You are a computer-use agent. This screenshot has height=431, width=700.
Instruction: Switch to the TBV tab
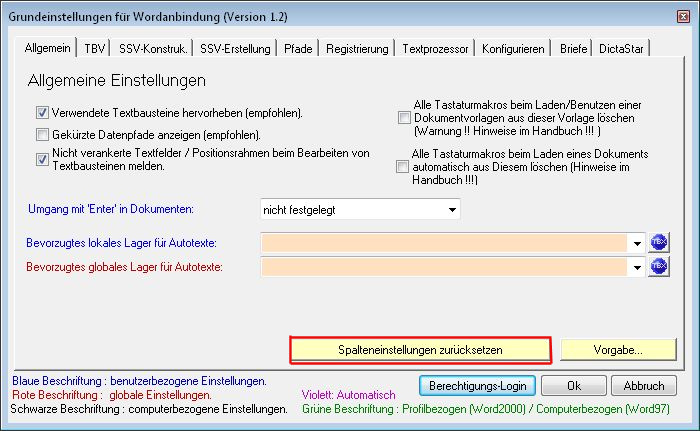point(95,48)
